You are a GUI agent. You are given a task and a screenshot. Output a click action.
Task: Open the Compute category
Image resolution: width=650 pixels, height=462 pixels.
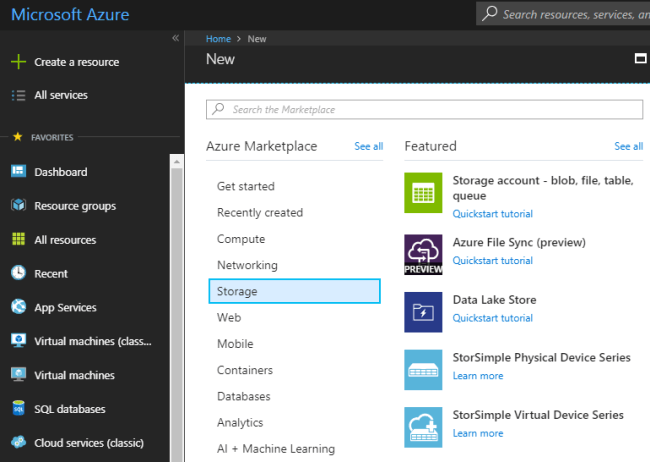[241, 239]
